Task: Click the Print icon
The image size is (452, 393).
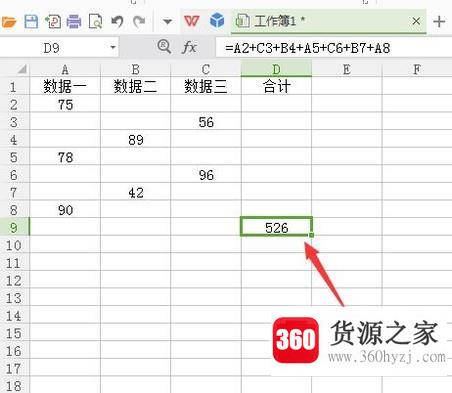Action: 74,22
